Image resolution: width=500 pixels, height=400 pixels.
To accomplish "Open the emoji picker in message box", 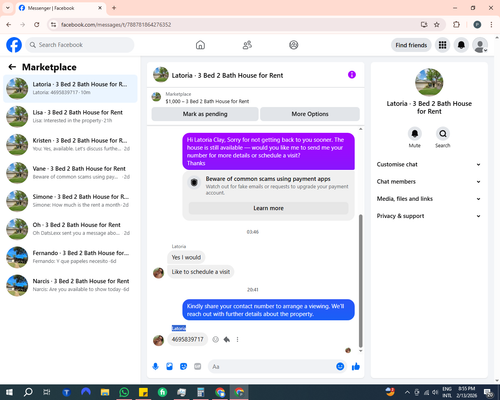I will (340, 367).
